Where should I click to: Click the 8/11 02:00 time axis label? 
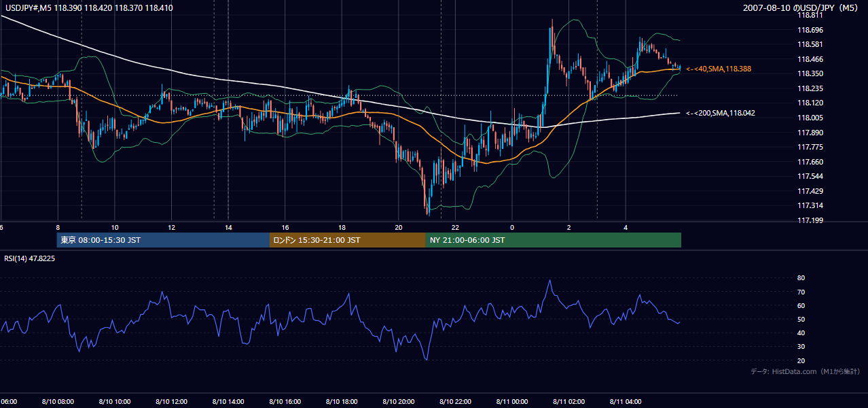pyautogui.click(x=569, y=402)
